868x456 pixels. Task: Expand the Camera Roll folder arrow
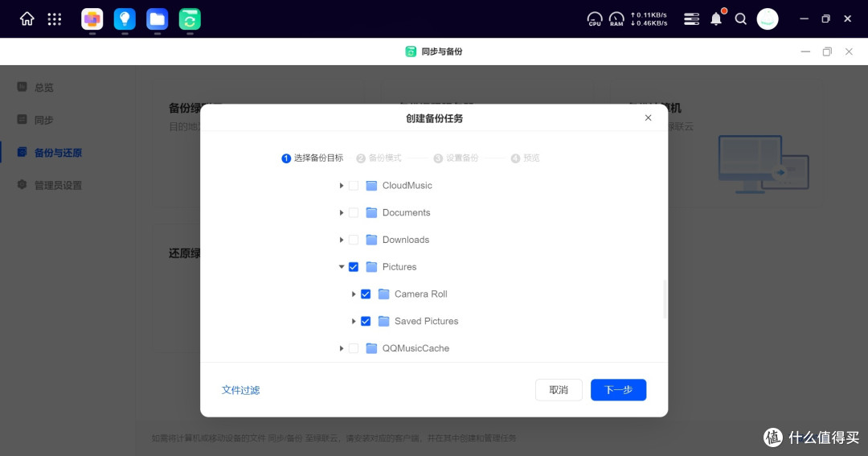[x=353, y=294]
